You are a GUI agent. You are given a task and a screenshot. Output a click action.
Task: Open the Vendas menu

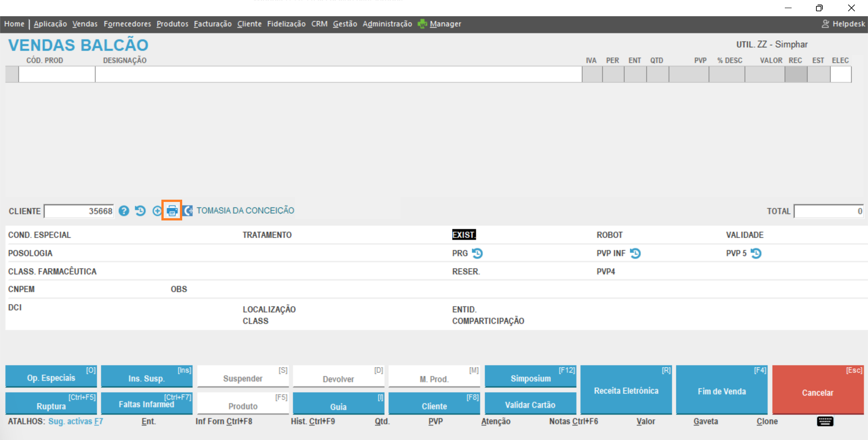coord(85,24)
